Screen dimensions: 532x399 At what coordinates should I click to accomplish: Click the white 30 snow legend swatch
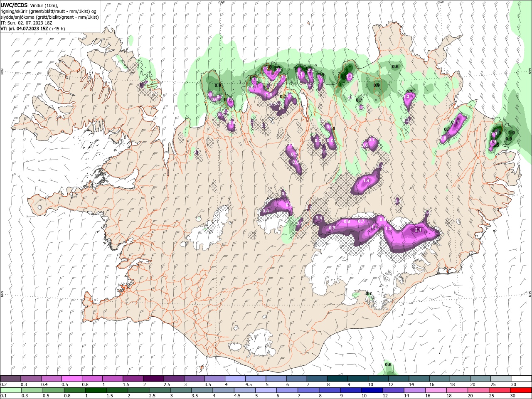coord(521,379)
